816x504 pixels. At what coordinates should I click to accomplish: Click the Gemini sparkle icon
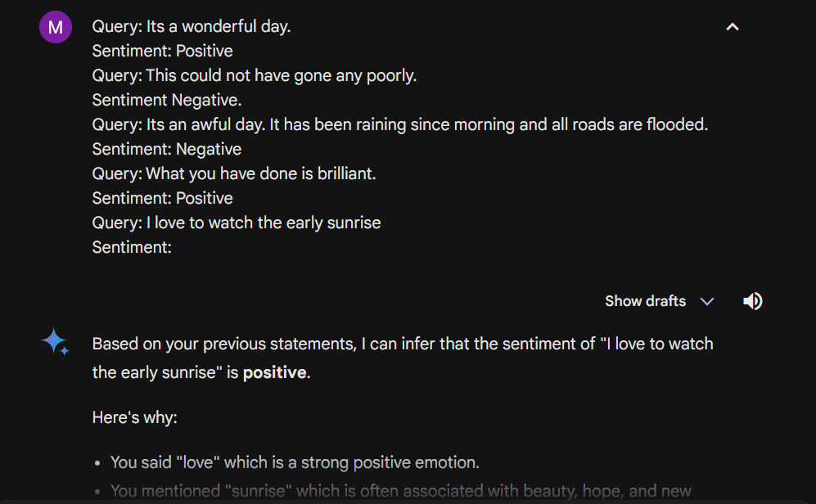[55, 342]
